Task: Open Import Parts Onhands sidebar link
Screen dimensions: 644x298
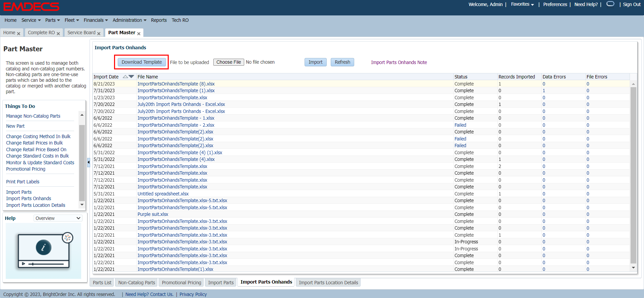Action: pyautogui.click(x=29, y=198)
